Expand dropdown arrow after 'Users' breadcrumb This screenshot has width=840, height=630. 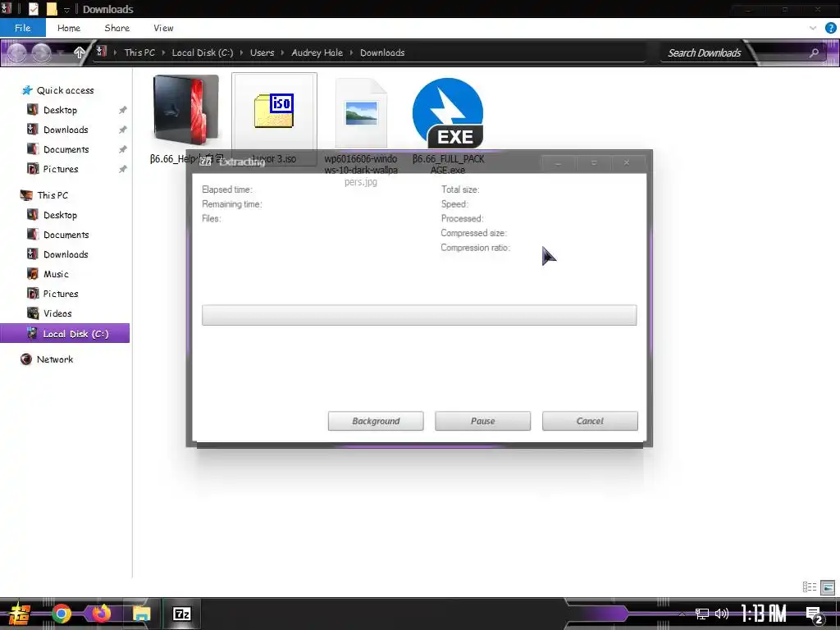tap(282, 52)
